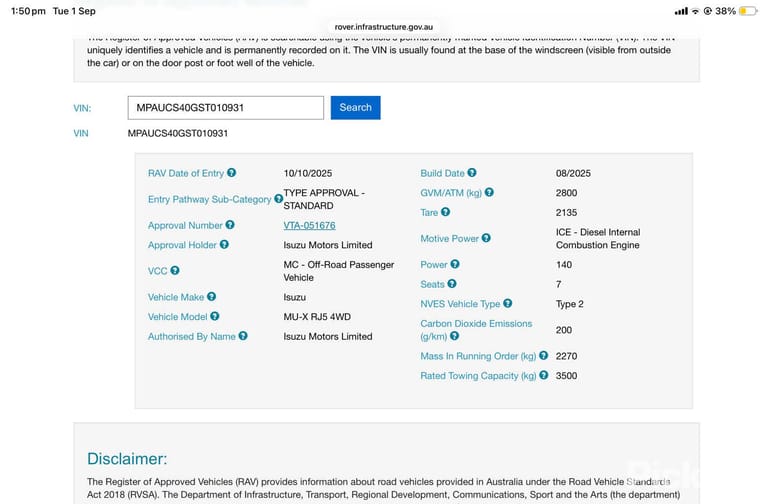Viewport: 768px width, 504px height.
Task: Select the Vehicle Model label
Action: 177,316
